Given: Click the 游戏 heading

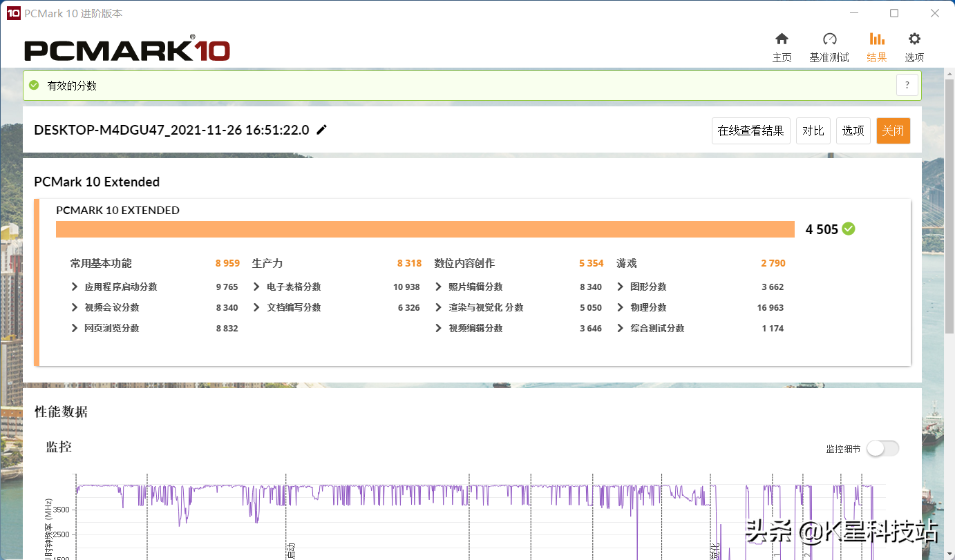Looking at the screenshot, I should tap(626, 263).
